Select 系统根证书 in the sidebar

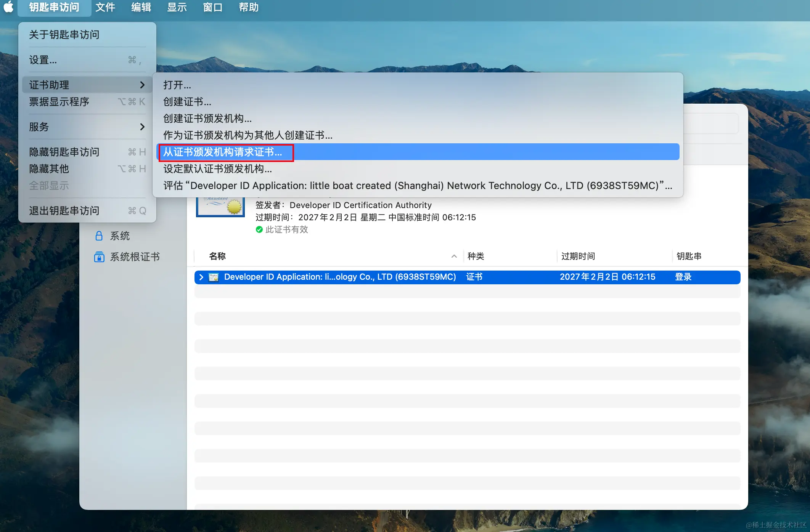(x=135, y=257)
